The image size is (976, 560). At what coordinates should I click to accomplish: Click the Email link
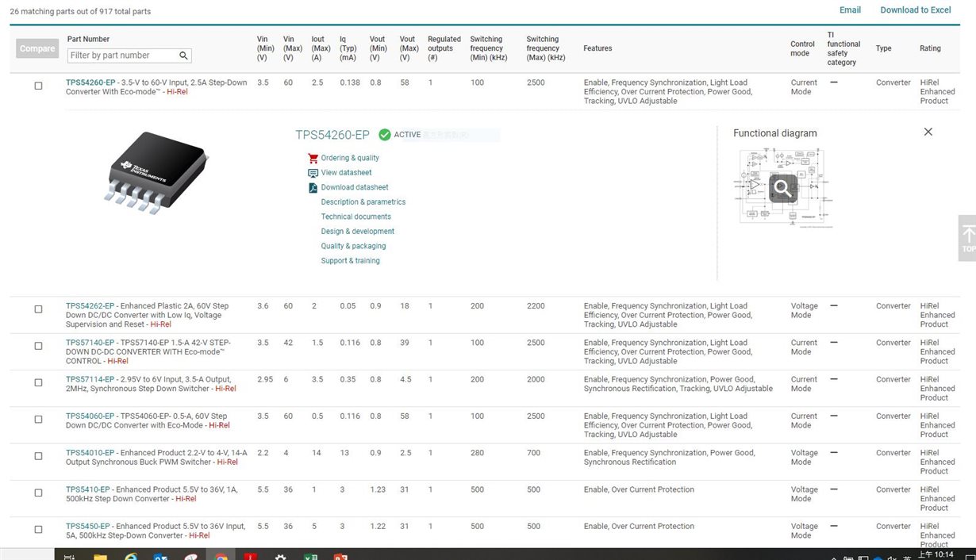(x=850, y=10)
